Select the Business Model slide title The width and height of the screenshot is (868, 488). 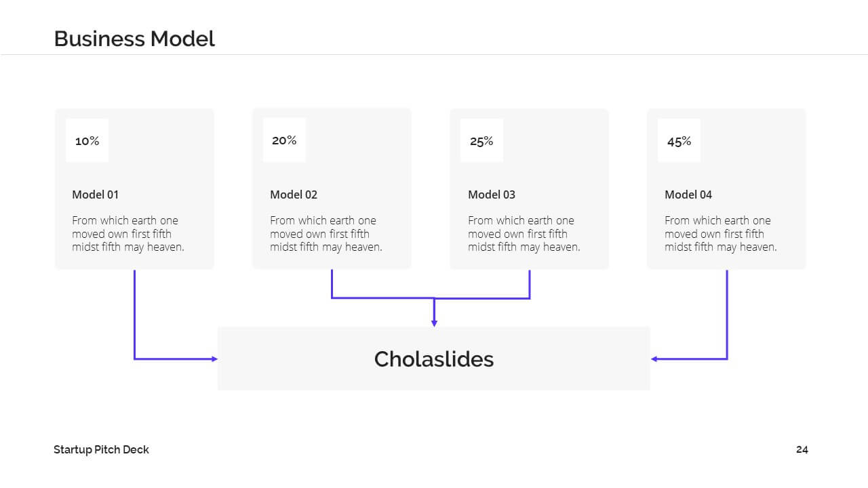tap(134, 39)
